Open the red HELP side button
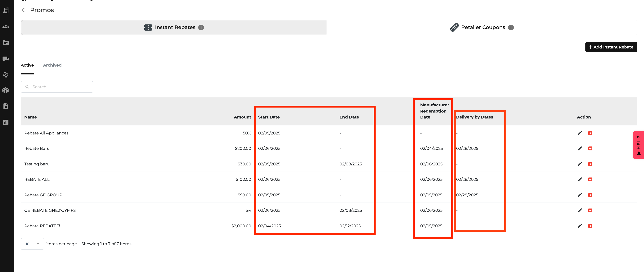 [x=638, y=145]
